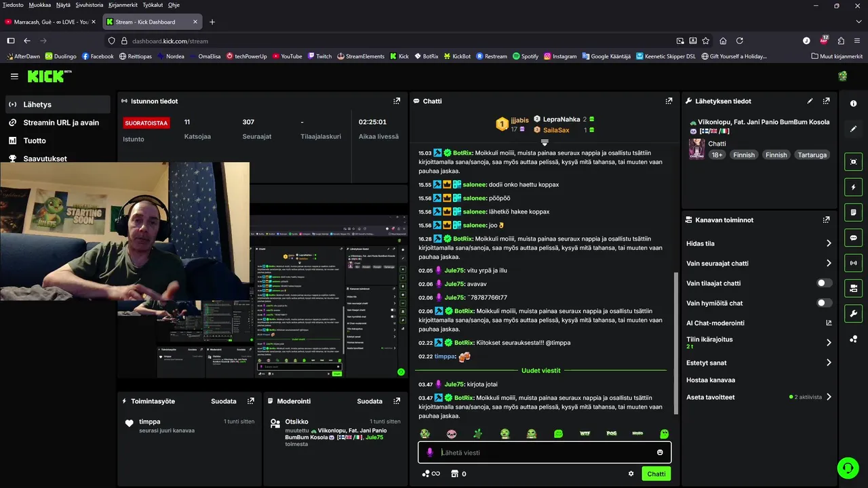Open AI Chat-moderointi external link icon

pyautogui.click(x=829, y=323)
